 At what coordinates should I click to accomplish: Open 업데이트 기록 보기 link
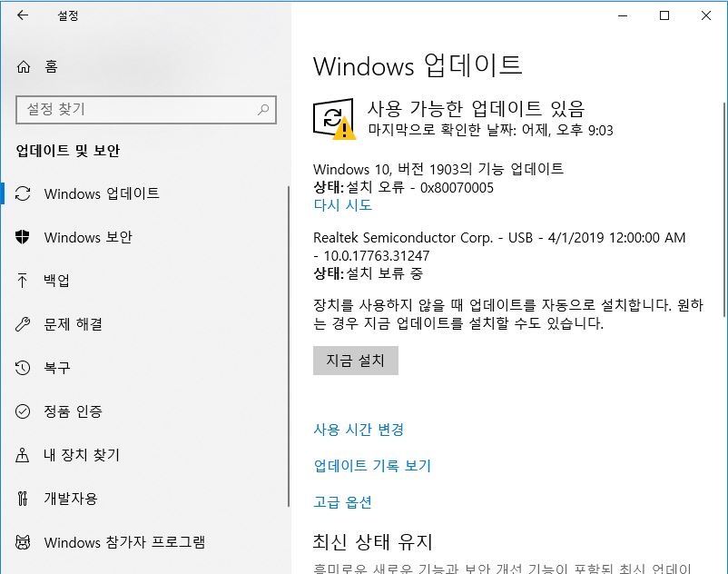click(x=372, y=466)
